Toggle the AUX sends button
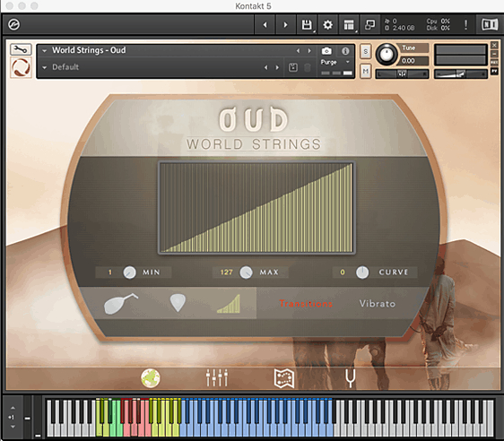This screenshot has height=441, width=504. (x=494, y=63)
